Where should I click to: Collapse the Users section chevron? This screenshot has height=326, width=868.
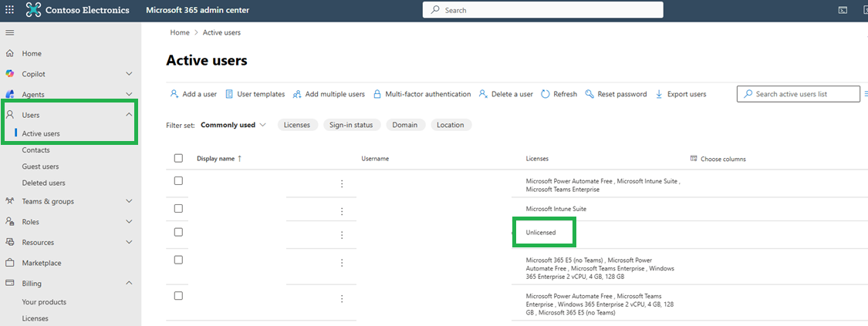tap(129, 114)
